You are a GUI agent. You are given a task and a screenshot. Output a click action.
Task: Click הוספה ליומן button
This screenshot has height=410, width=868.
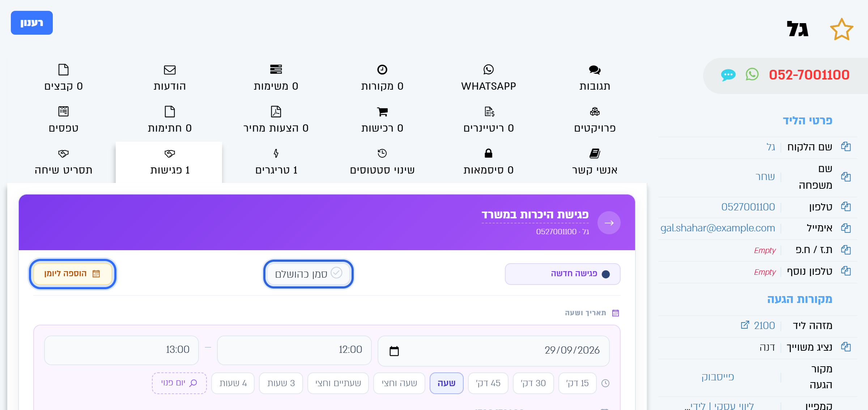point(72,274)
